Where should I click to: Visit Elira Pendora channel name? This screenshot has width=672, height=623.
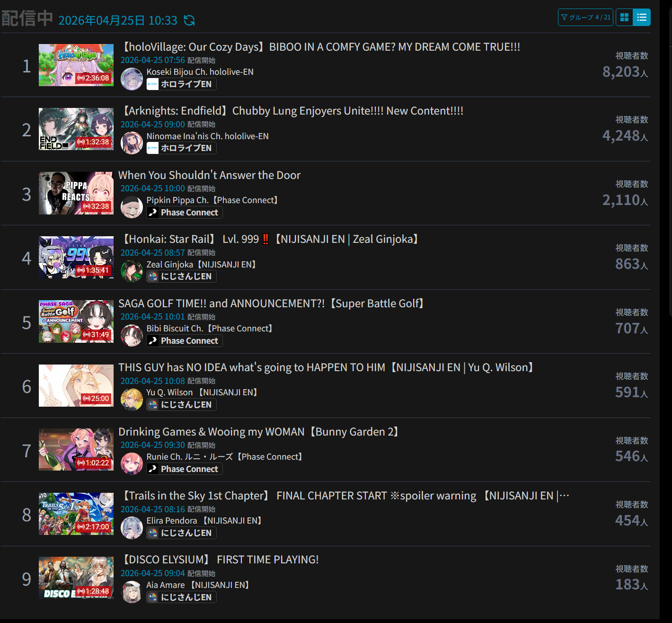[x=204, y=521]
